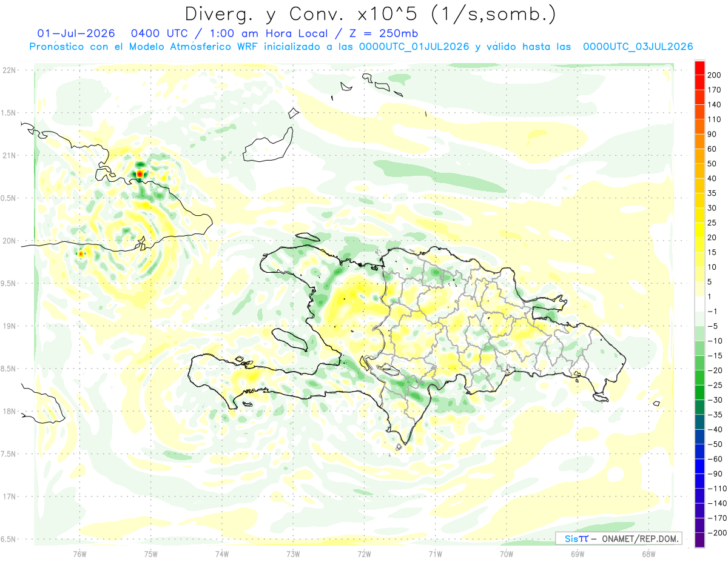Screen dimensions: 728x562
Task: Click the 'SisTT – ONAMET/REP.DOM.' credit label
Action: click(619, 538)
